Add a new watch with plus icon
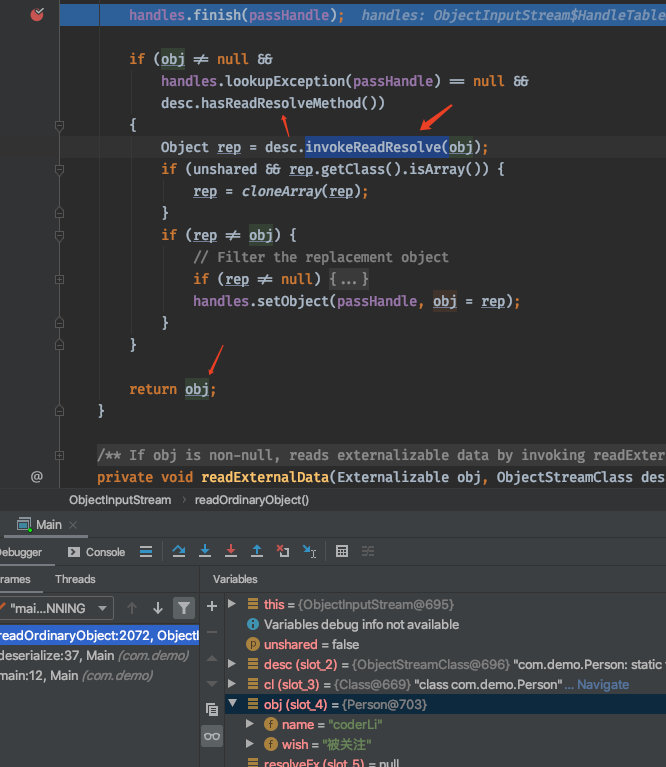 [212, 606]
